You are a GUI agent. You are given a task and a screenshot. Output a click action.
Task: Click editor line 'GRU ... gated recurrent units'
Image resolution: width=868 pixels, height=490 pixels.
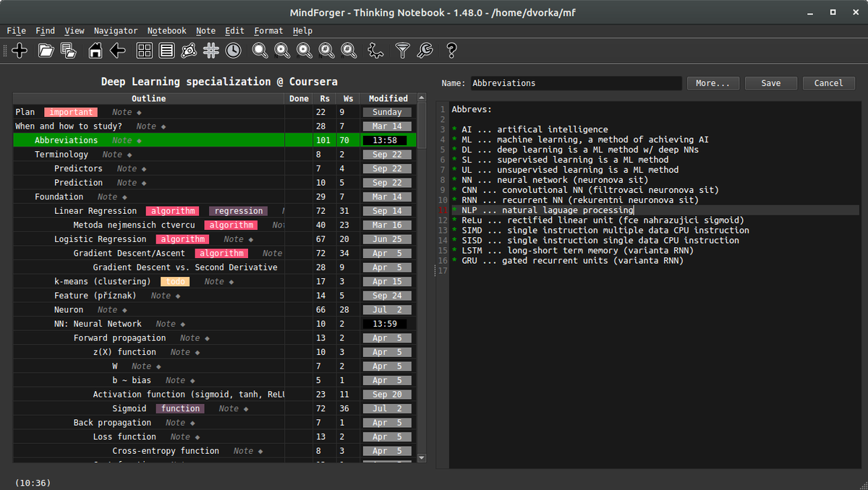[567, 261]
